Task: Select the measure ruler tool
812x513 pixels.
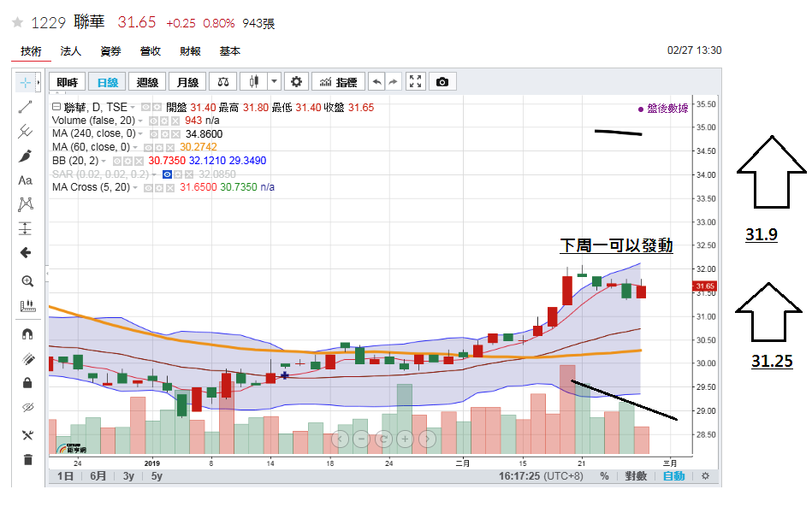Action: pos(27,306)
